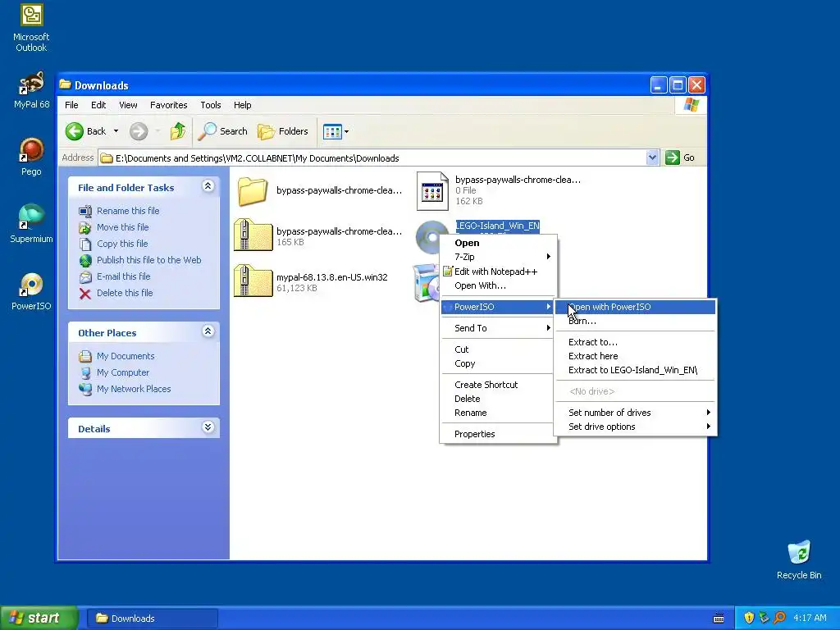Launch MyPal 68 desktop shortcut

31,90
